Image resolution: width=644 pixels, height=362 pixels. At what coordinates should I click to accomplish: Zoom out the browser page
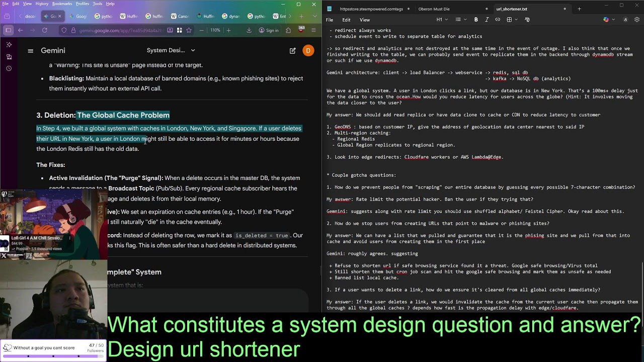[x=202, y=30]
